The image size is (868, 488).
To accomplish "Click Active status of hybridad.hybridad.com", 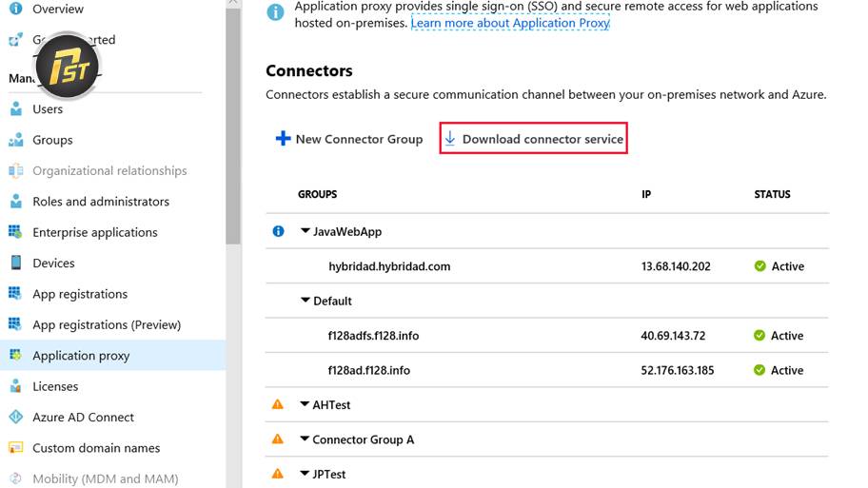I will pyautogui.click(x=779, y=266).
